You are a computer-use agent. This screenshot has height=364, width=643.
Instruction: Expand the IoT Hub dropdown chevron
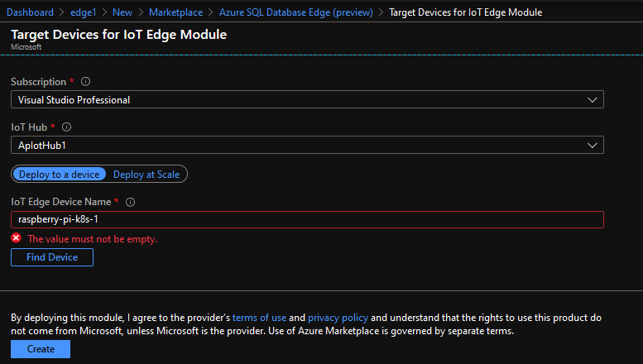pos(591,145)
